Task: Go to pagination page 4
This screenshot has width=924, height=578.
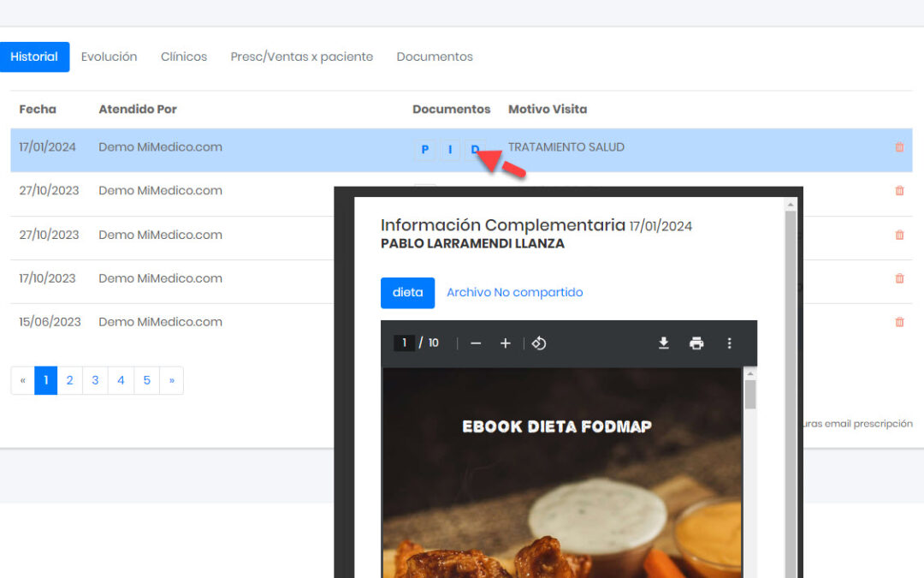Action: tap(121, 380)
